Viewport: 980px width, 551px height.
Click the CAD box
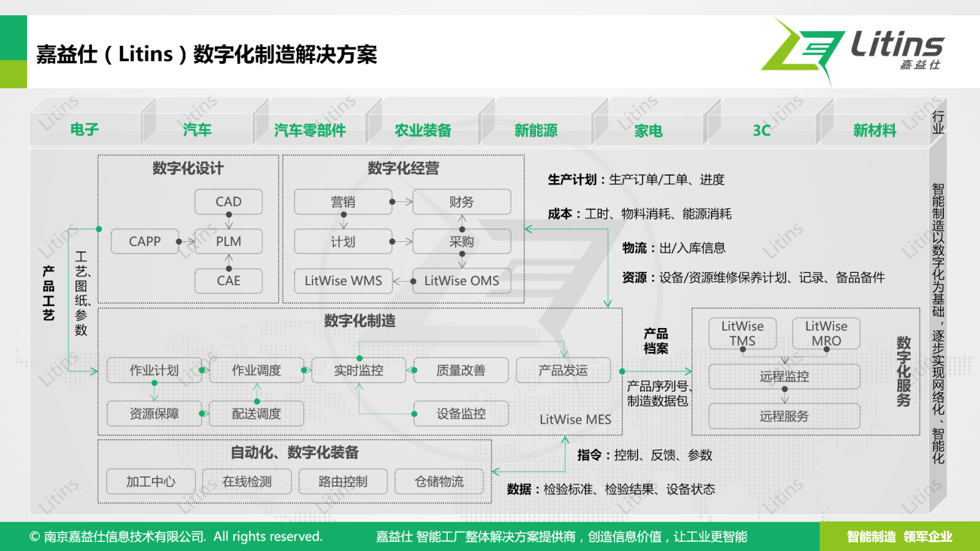[228, 201]
